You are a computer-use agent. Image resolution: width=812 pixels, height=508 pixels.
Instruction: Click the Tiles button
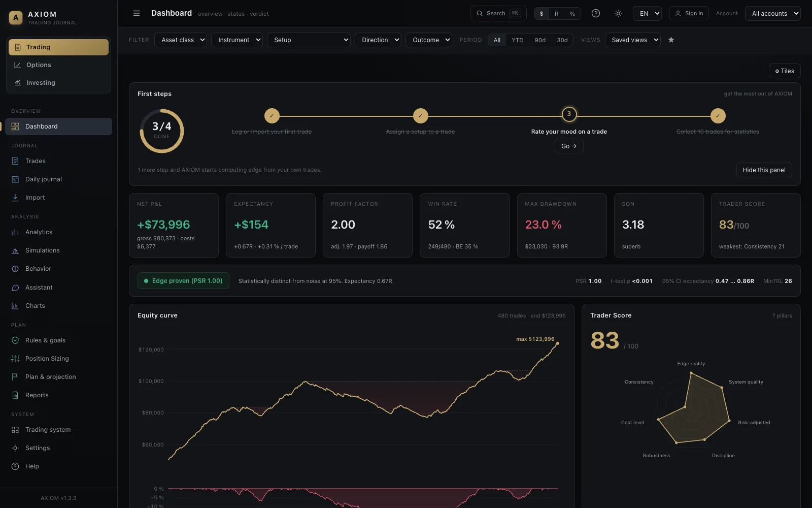pyautogui.click(x=785, y=71)
